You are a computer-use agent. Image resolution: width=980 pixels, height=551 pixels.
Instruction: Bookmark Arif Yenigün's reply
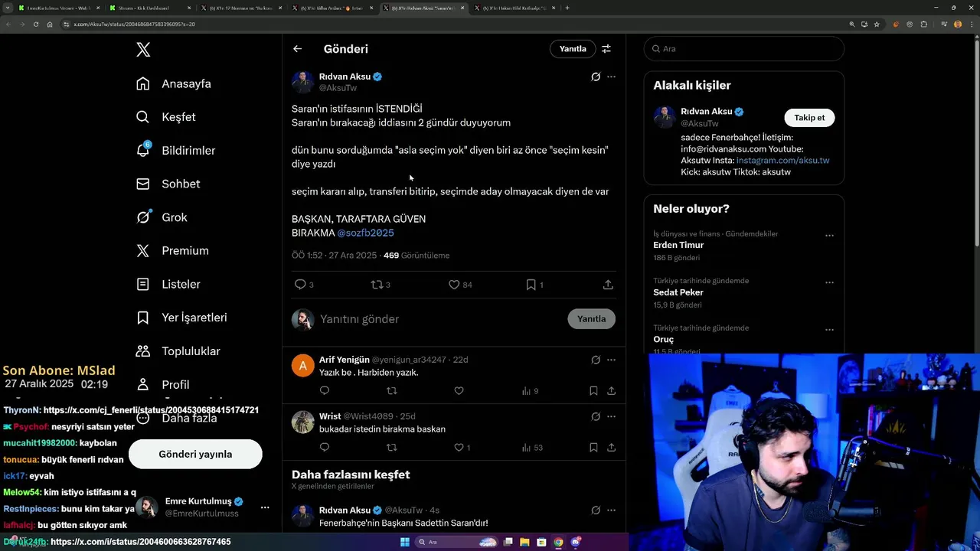(x=593, y=391)
